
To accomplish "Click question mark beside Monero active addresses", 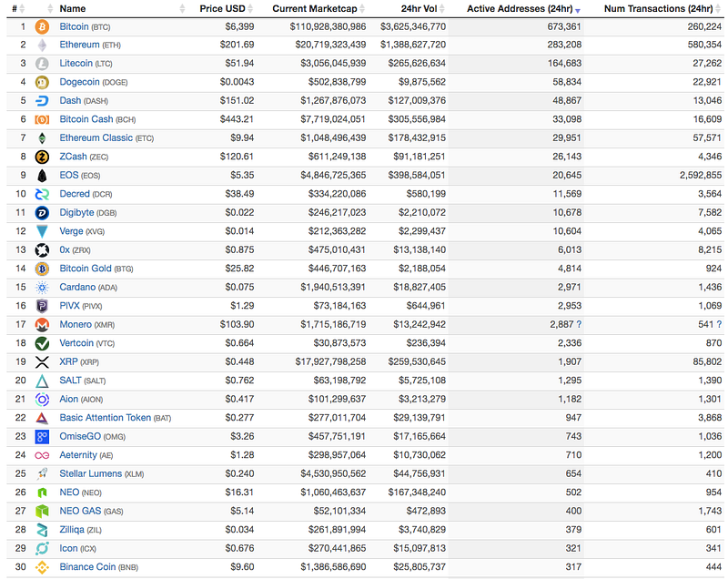I will pos(579,325).
